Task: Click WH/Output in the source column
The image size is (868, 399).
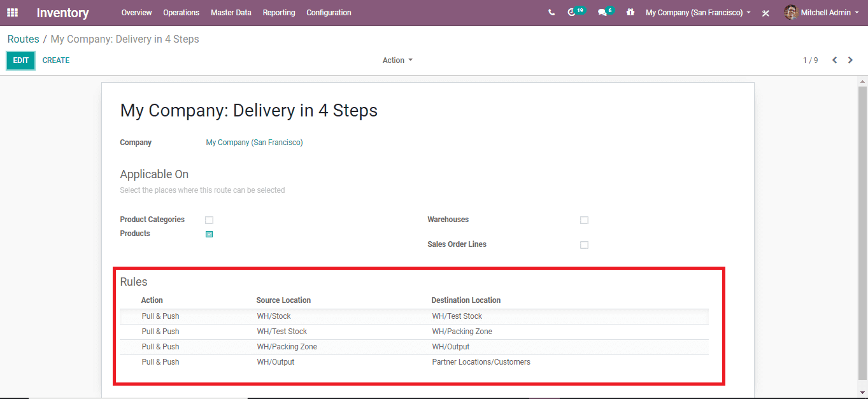Action: 275,362
